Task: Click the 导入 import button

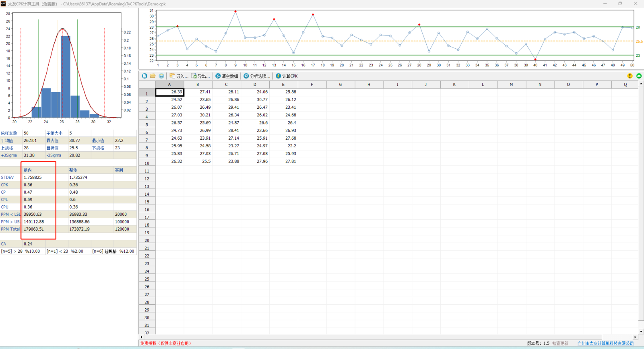Action: pos(179,76)
